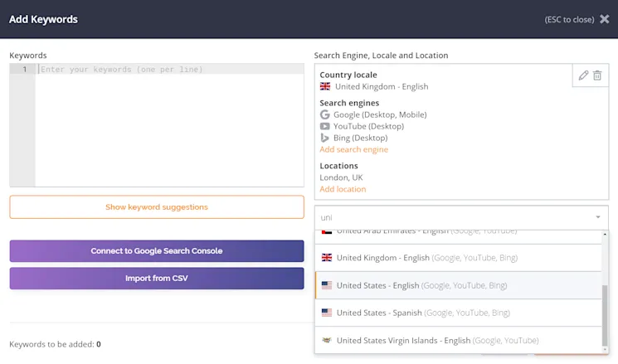Click the Add location link
618x364 pixels.
click(x=343, y=189)
